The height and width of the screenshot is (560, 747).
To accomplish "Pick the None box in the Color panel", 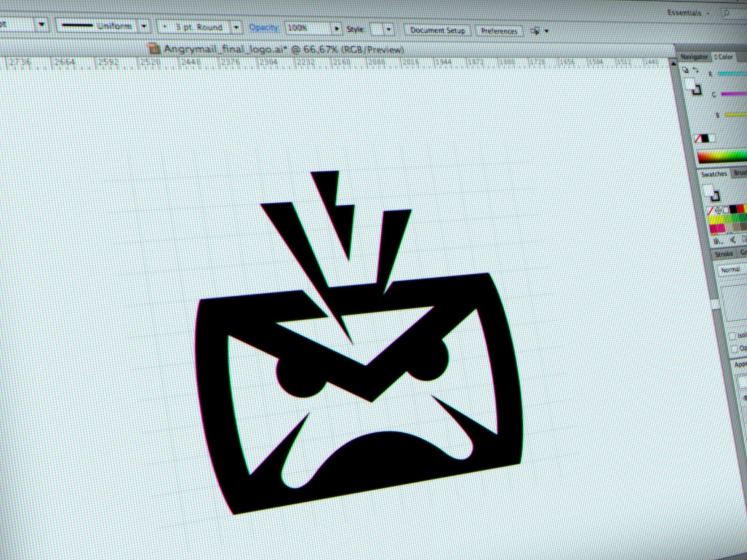I will coord(698,139).
